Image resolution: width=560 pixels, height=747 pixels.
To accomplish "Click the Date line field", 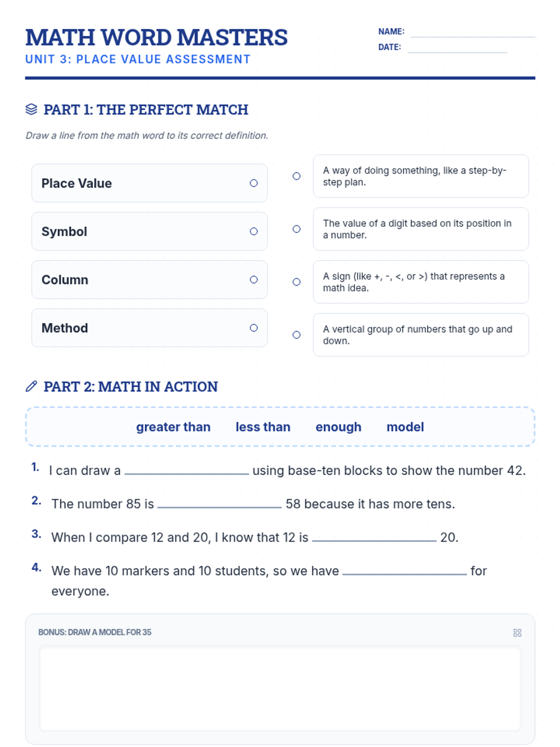I will click(x=457, y=47).
